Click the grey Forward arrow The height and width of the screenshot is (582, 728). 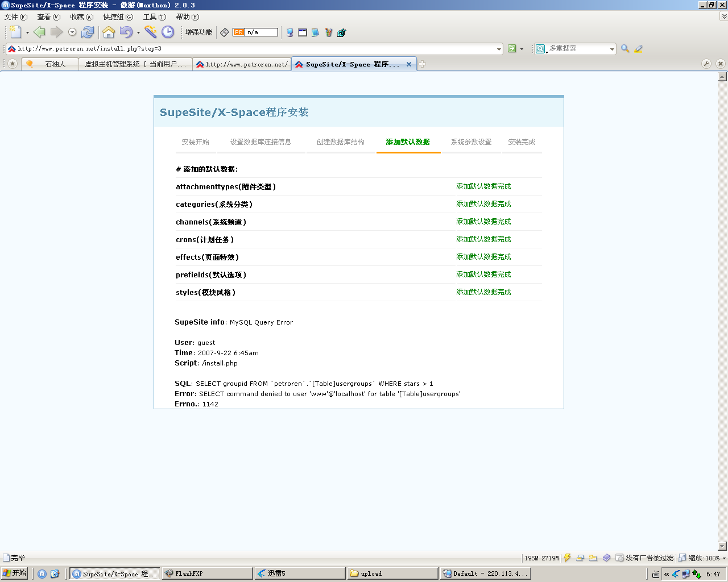[56, 32]
